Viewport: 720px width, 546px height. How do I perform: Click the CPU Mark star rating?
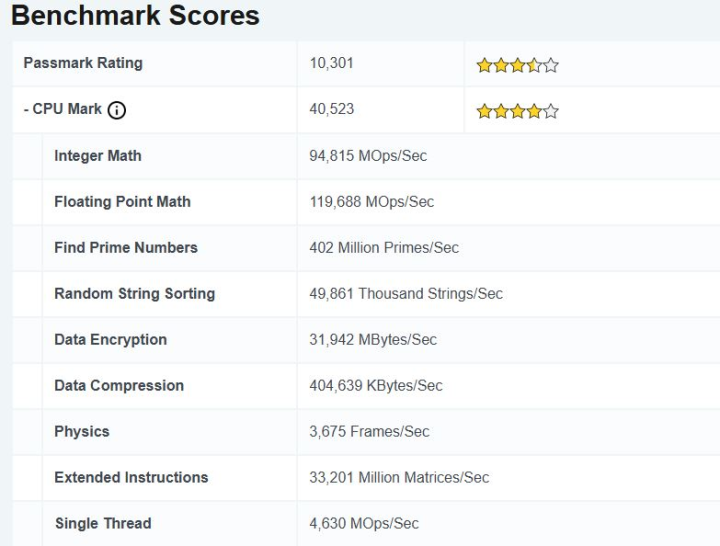coord(517,111)
